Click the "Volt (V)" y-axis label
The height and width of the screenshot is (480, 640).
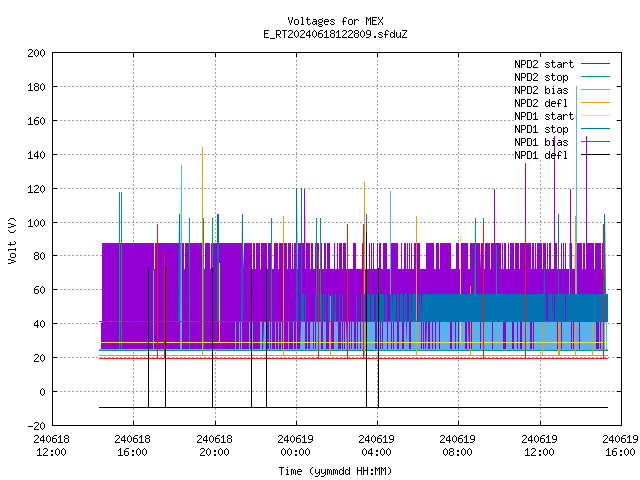click(x=12, y=240)
